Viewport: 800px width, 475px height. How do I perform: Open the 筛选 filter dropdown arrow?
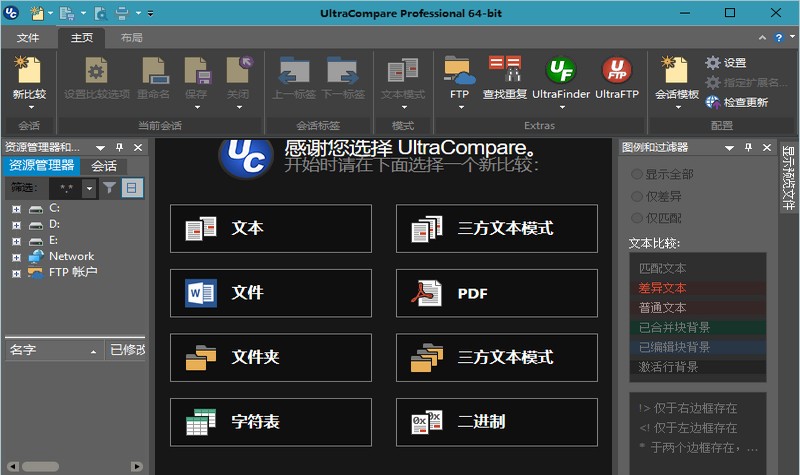pyautogui.click(x=89, y=188)
